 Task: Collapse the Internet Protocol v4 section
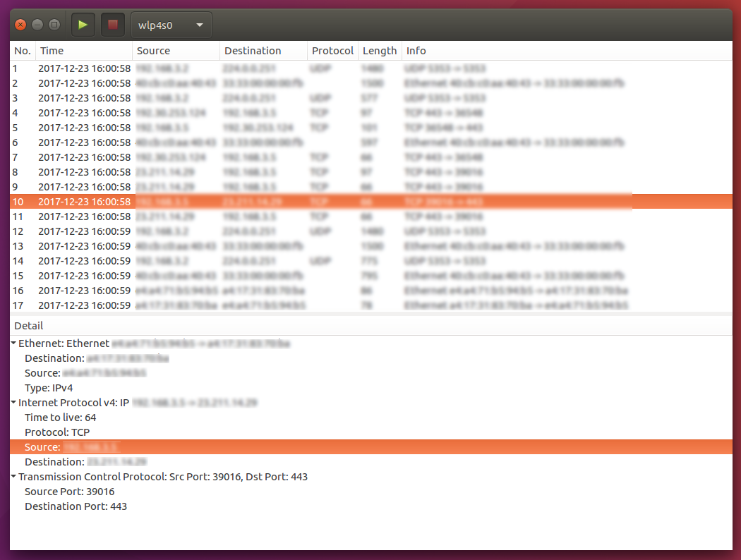click(x=12, y=402)
